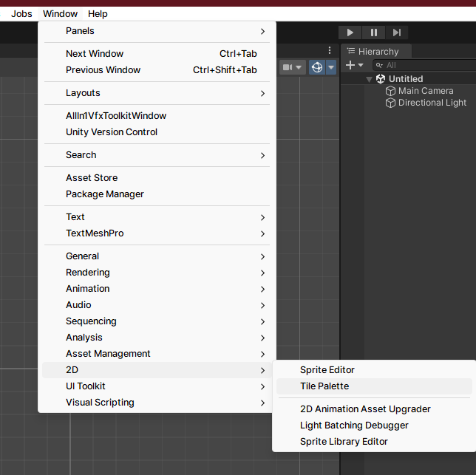Expand the Layouts submenu
This screenshot has width=476, height=475.
pos(157,93)
